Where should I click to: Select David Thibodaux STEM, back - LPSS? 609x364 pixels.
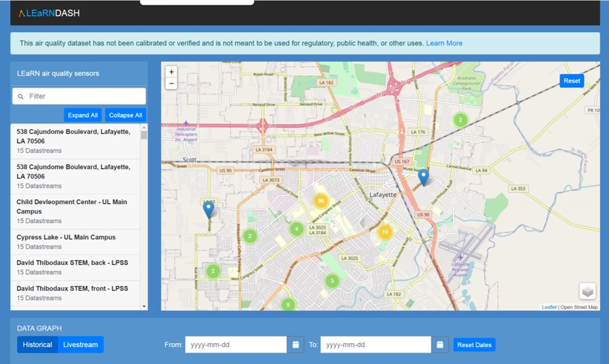(x=75, y=268)
